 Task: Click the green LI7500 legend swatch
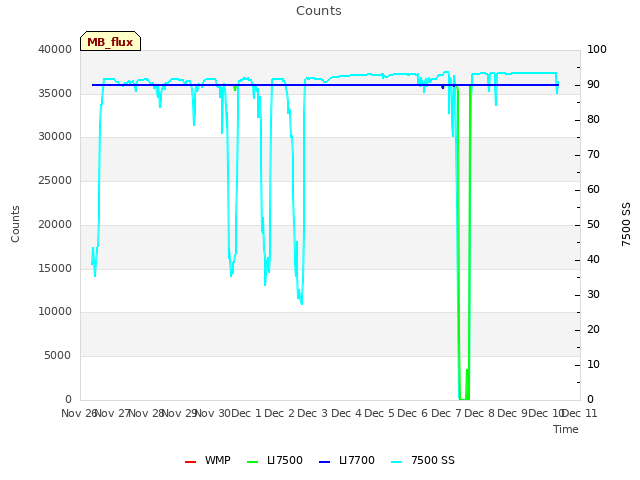tap(253, 462)
